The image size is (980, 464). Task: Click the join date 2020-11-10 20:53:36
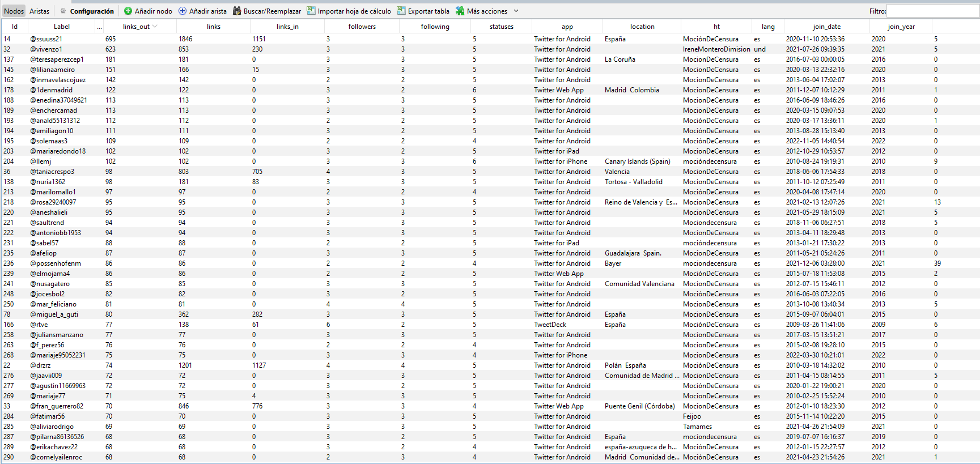coord(815,39)
